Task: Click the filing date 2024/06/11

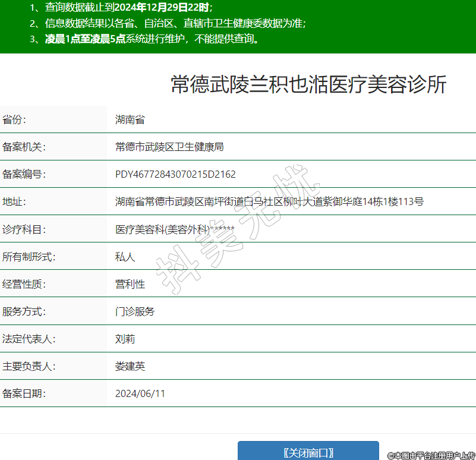Action: pos(140,393)
